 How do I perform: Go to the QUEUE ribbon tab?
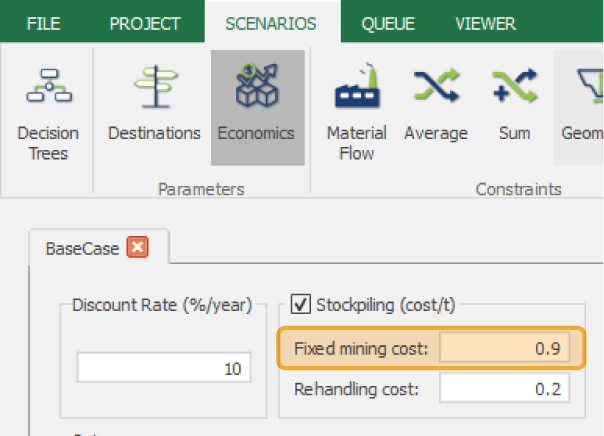coord(388,24)
